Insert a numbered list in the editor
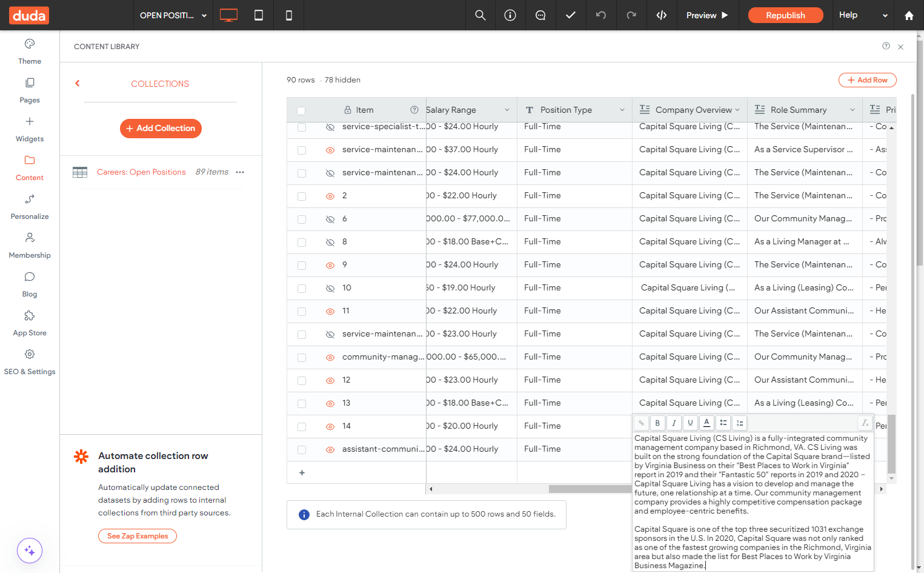 click(739, 423)
